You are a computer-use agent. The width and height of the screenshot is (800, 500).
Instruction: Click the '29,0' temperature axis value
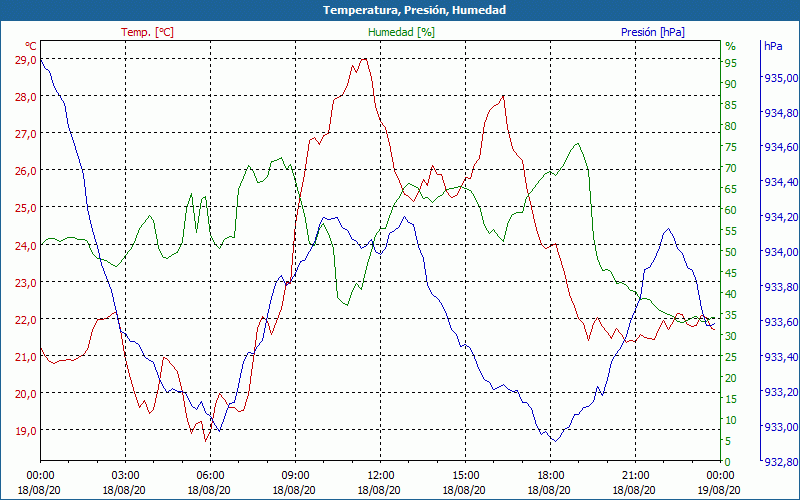[x=26, y=60]
